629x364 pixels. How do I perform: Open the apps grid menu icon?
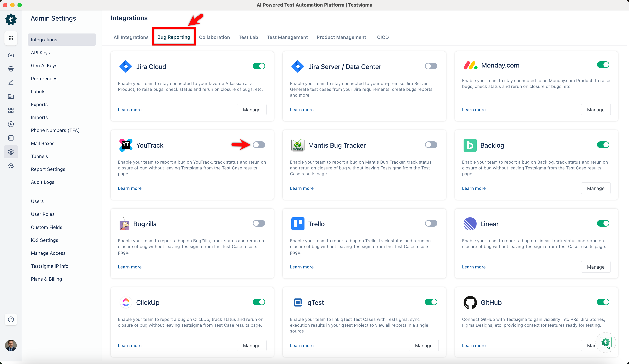[11, 38]
